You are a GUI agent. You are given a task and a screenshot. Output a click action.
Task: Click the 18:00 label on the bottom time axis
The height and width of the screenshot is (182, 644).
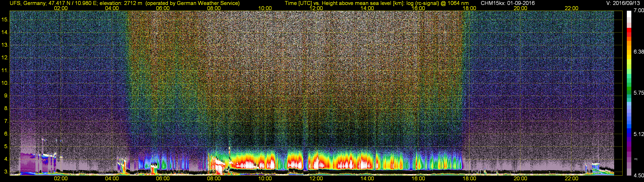click(x=469, y=179)
